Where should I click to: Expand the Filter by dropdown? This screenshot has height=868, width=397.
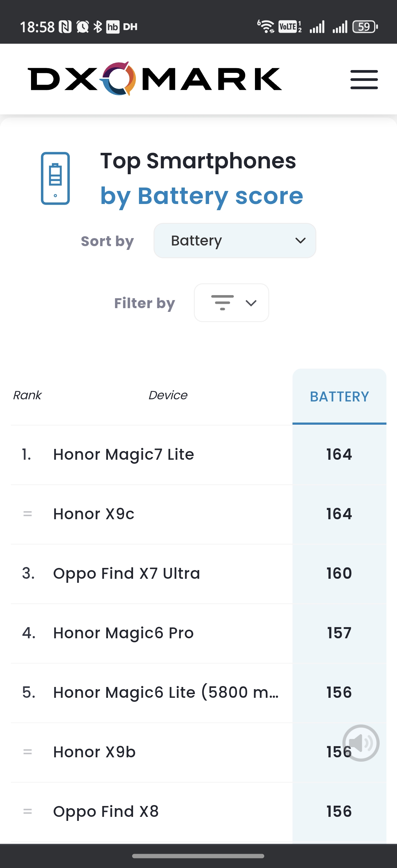point(231,303)
